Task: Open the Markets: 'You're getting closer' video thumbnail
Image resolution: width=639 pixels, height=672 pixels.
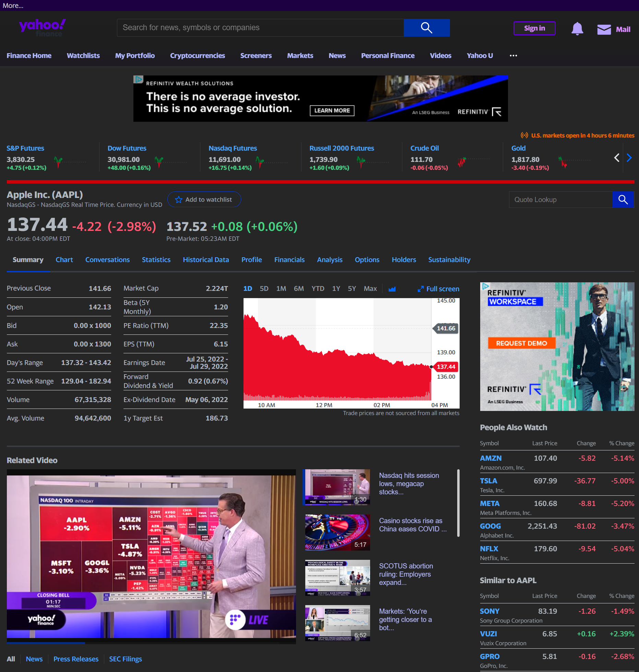Action: click(338, 623)
